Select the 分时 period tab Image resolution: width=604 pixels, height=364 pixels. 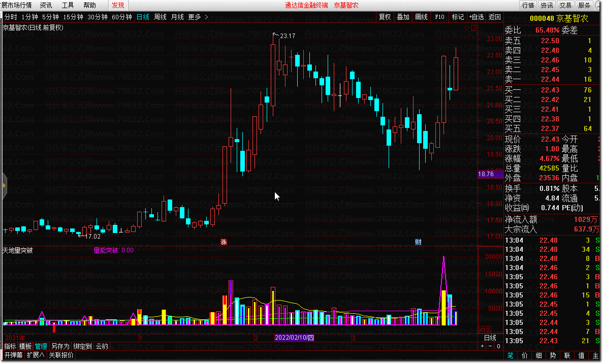tap(11, 17)
